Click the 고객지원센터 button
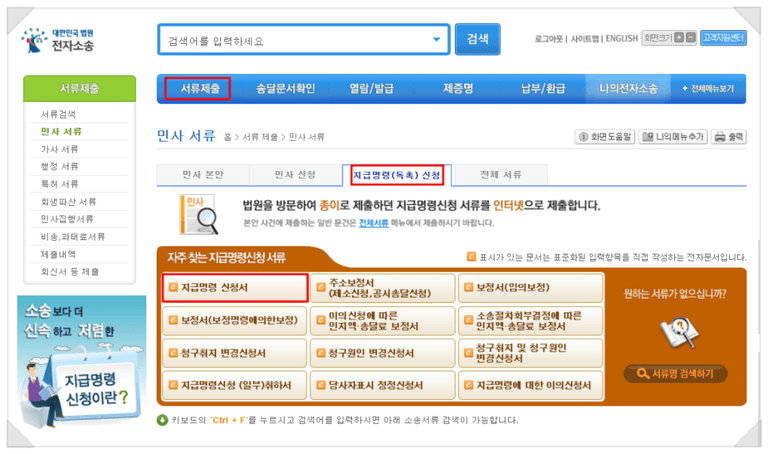The image size is (768, 454). point(723,38)
